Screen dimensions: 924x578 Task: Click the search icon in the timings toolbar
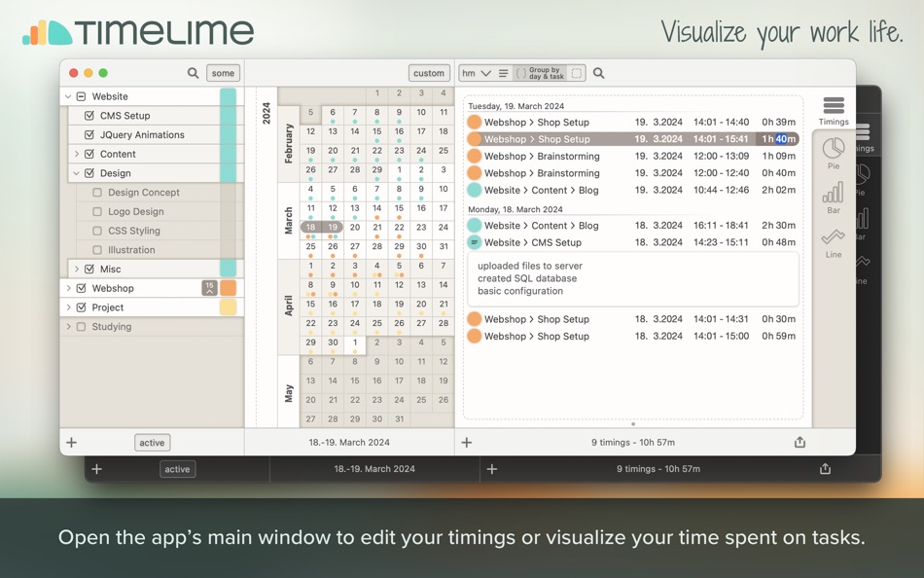(x=599, y=73)
